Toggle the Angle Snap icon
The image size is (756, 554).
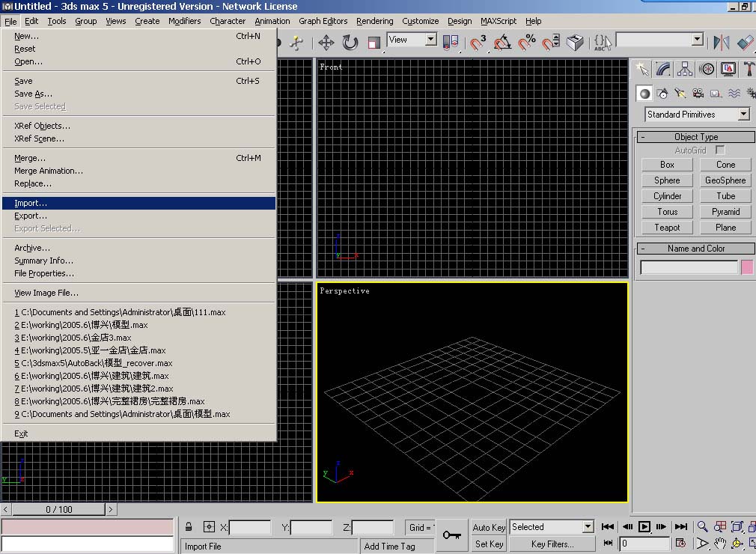pyautogui.click(x=502, y=43)
